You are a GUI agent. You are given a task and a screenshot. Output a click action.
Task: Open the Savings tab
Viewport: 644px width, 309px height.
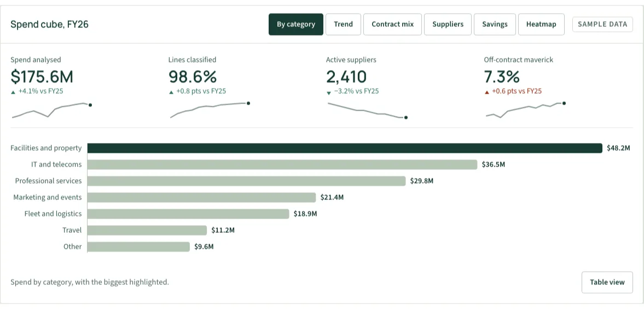coord(495,24)
